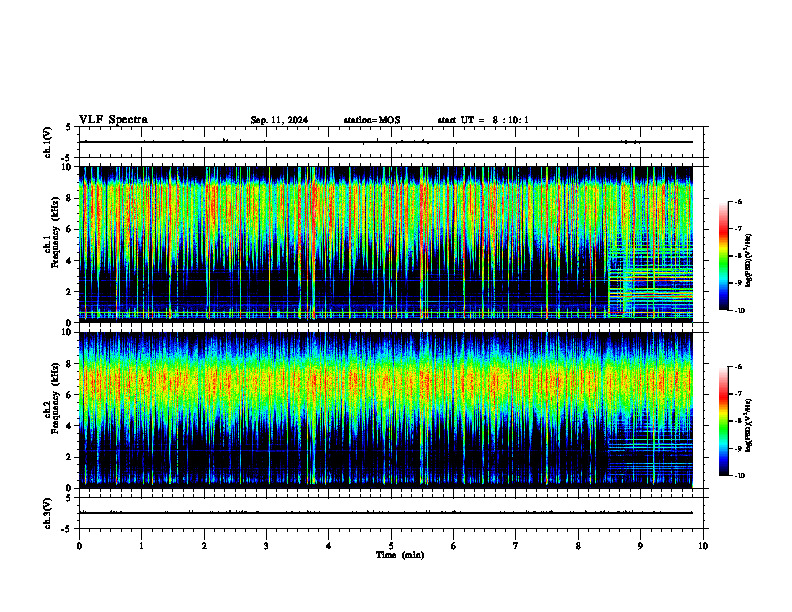Click time axis tick label "1"
The height and width of the screenshot is (612, 792).
click(142, 546)
